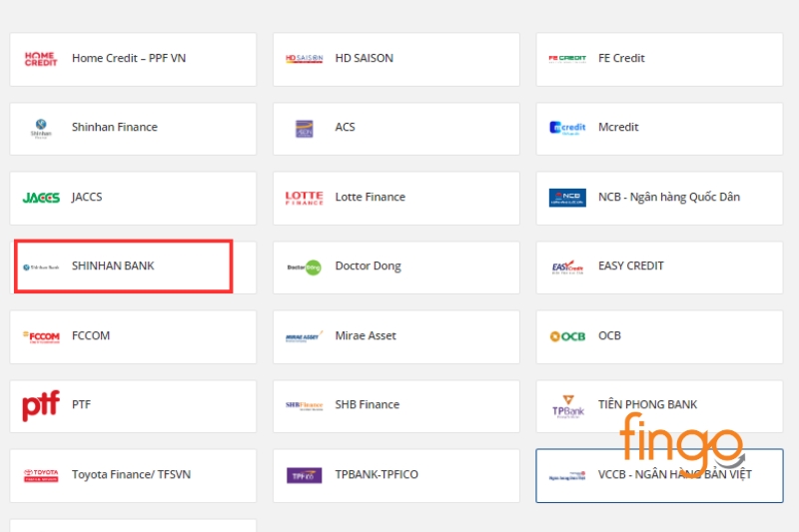
Task: Click the HD SAISON logo icon
Action: (305, 59)
